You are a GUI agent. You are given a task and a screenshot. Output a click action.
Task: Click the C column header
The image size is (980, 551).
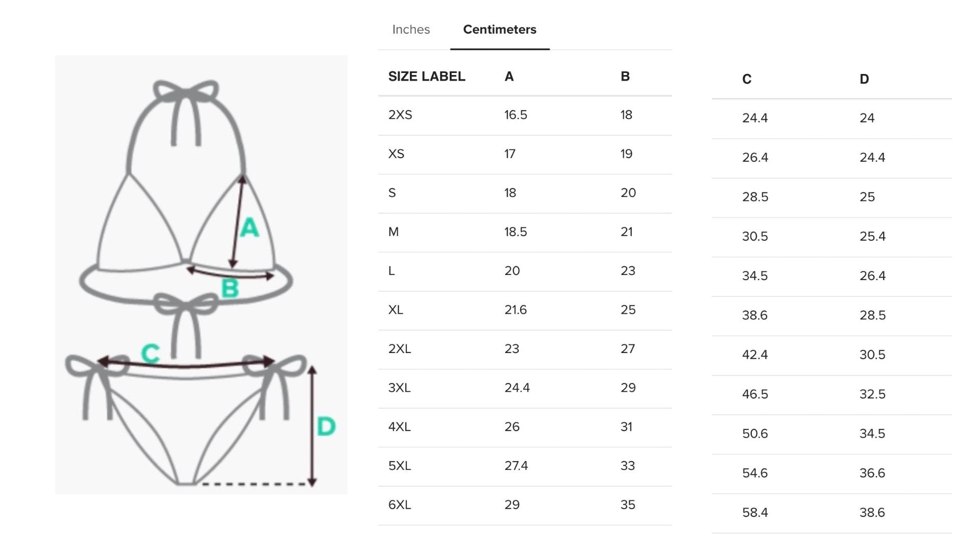[x=747, y=79]
